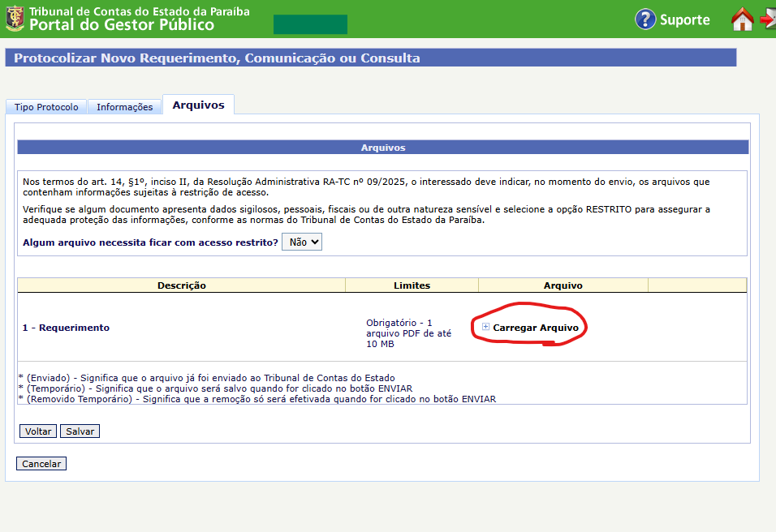Click the 'Verifique se algum documento' paragraph
This screenshot has width=776, height=532.
tap(366, 215)
